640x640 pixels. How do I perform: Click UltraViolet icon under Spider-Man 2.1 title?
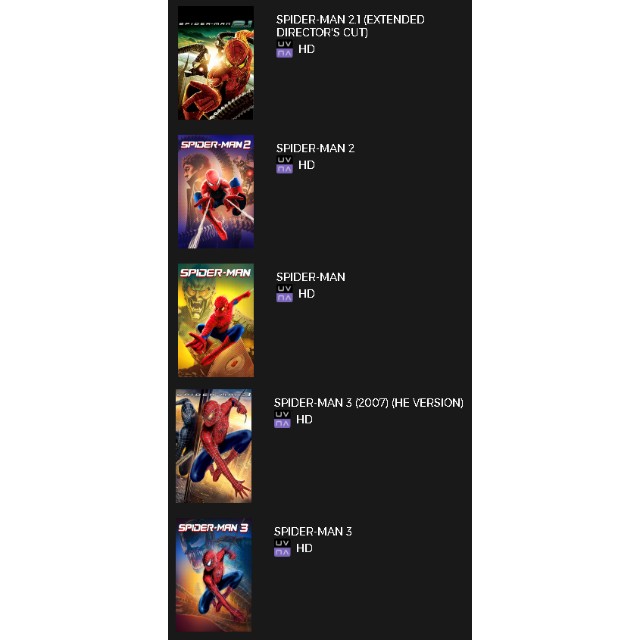pos(284,49)
